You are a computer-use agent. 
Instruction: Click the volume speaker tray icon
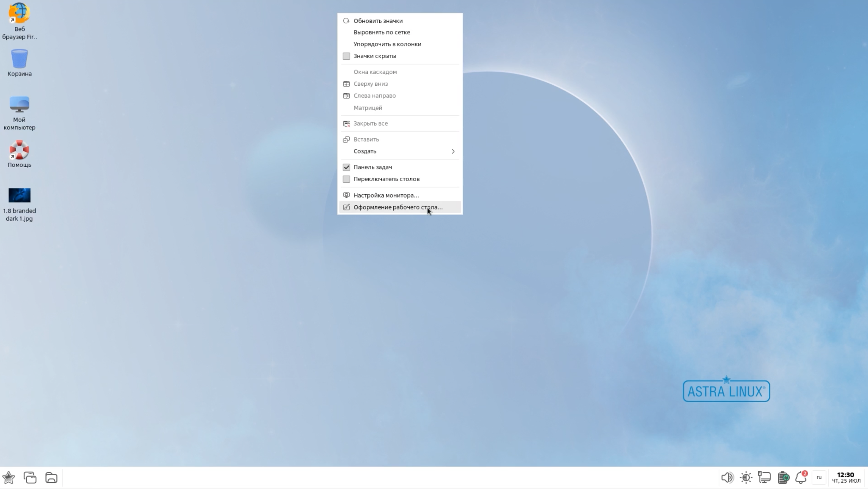click(726, 478)
